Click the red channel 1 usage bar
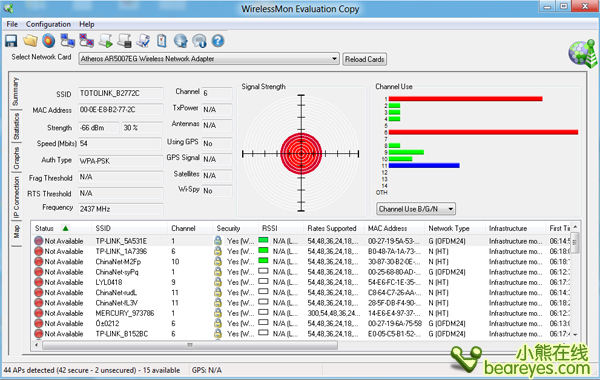This screenshot has width=600, height=380. coord(465,99)
